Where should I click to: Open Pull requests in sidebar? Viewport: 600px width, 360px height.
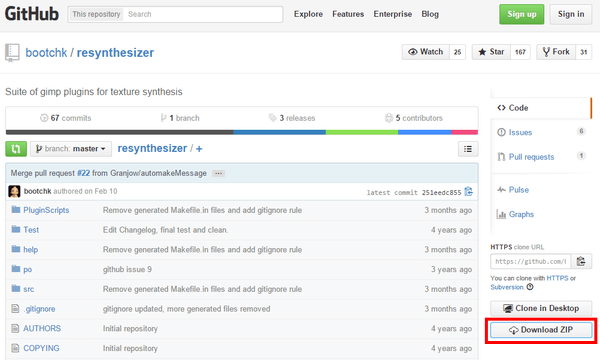point(540,157)
